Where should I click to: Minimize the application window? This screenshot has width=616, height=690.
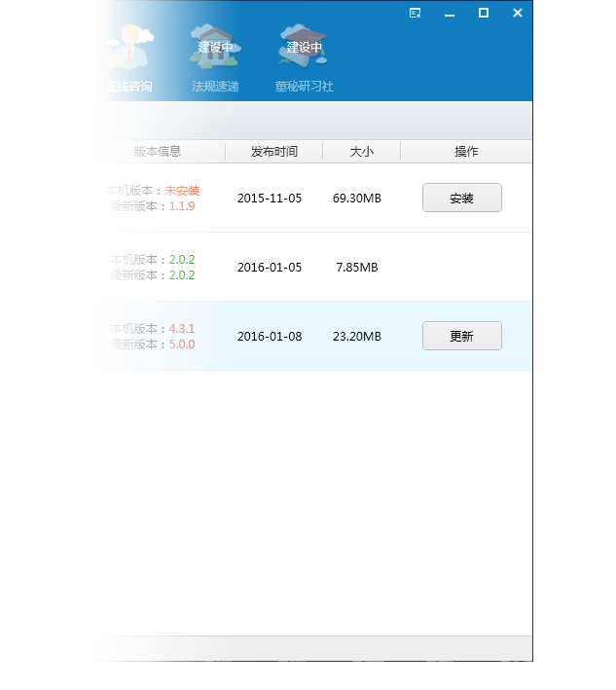tap(450, 14)
